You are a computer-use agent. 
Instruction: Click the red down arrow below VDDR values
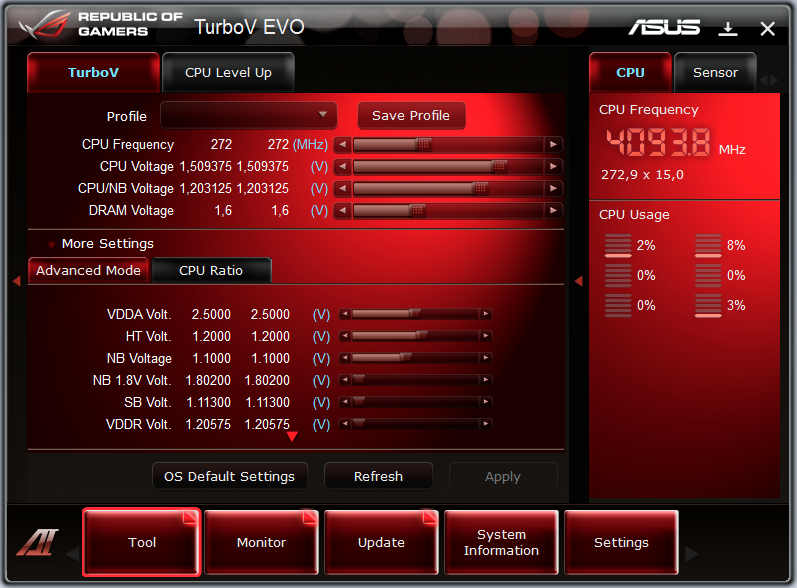click(292, 437)
